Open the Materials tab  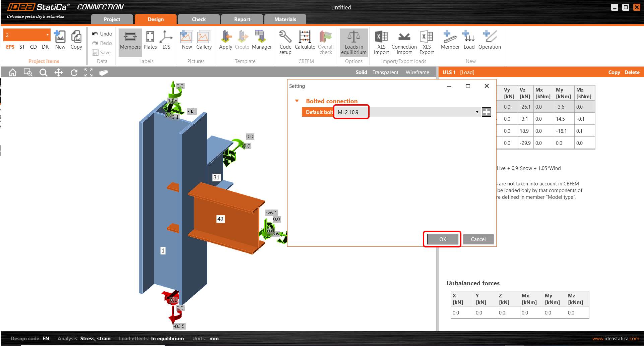tap(285, 19)
